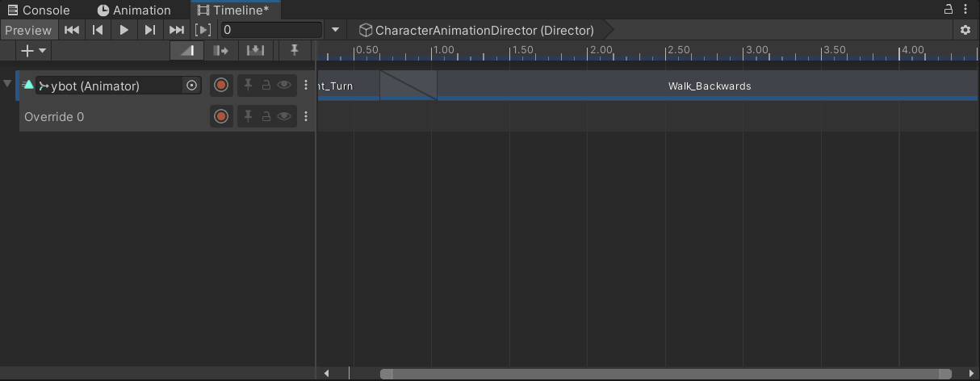Lock the ybot animation track
This screenshot has width=980, height=381.
tap(266, 85)
